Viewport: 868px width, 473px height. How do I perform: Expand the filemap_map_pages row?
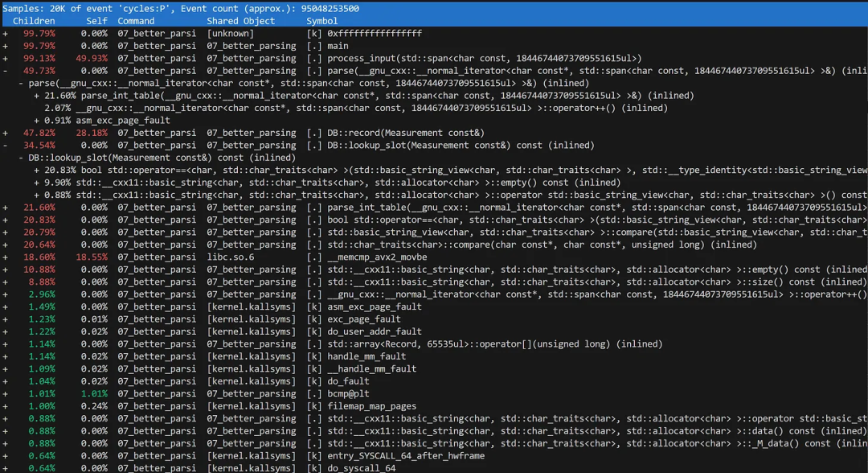5,406
